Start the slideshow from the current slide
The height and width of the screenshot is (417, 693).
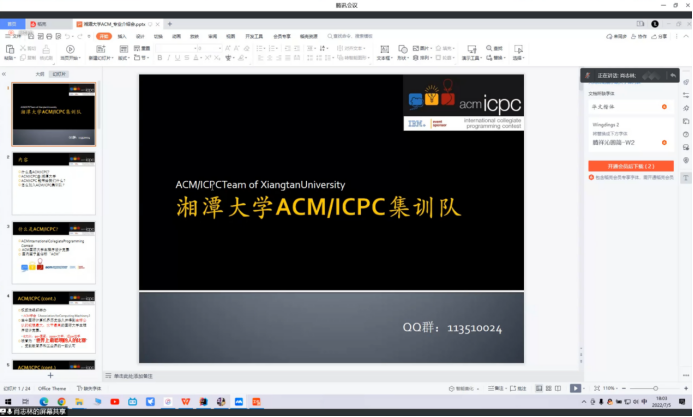click(x=70, y=49)
